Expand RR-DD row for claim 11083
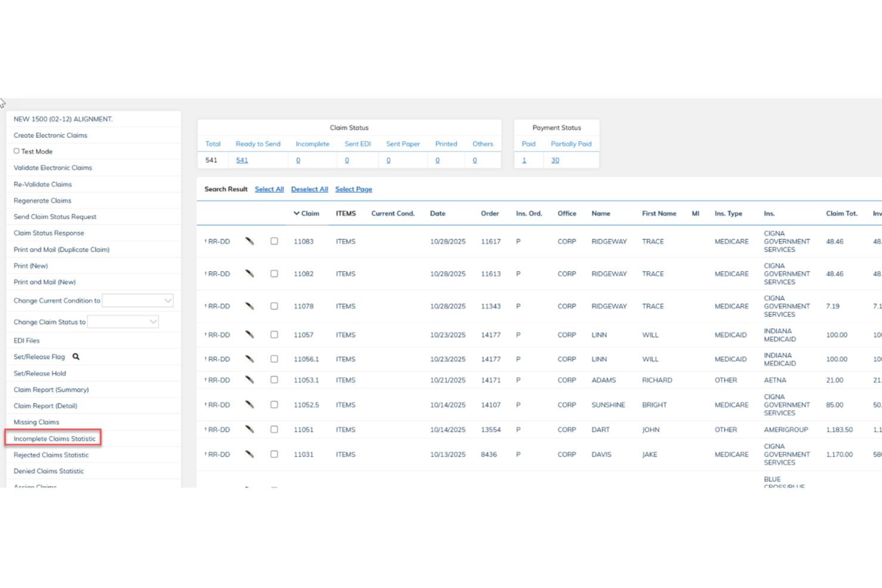The image size is (882, 588). [217, 241]
